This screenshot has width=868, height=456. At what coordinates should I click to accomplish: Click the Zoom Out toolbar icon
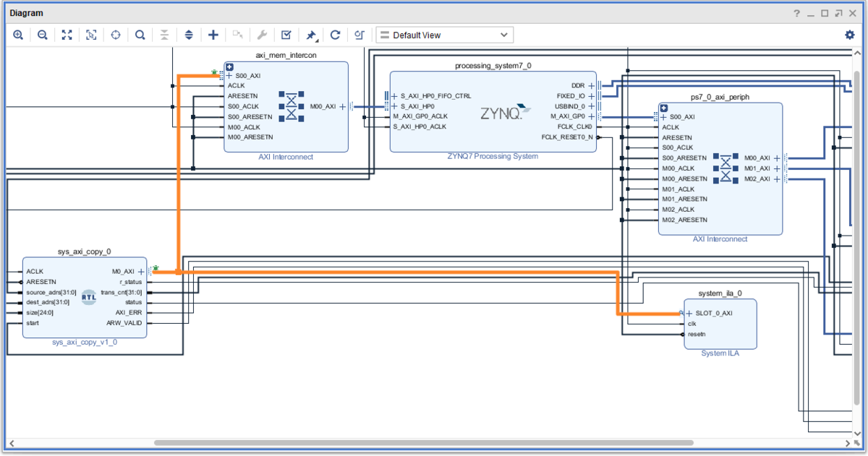(43, 35)
